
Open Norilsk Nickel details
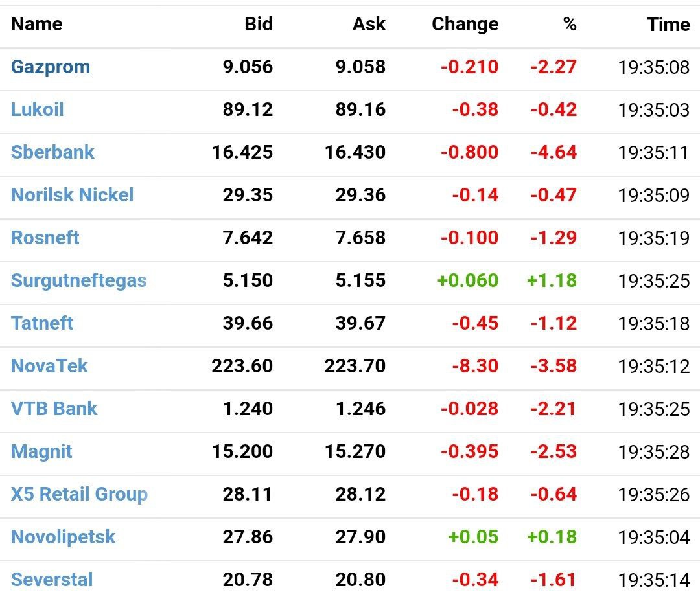point(72,195)
